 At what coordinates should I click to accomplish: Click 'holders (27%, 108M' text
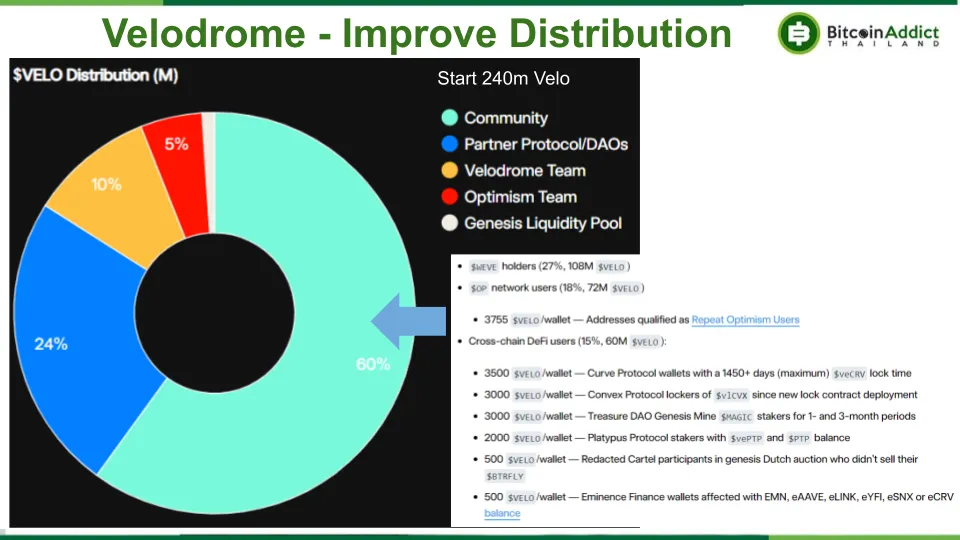[x=547, y=266]
